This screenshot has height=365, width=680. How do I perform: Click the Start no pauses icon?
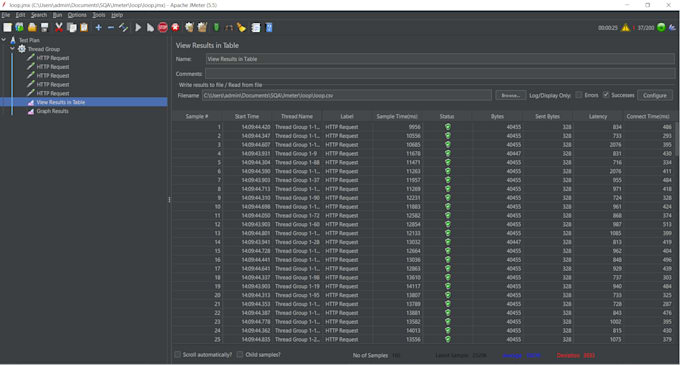tap(150, 27)
